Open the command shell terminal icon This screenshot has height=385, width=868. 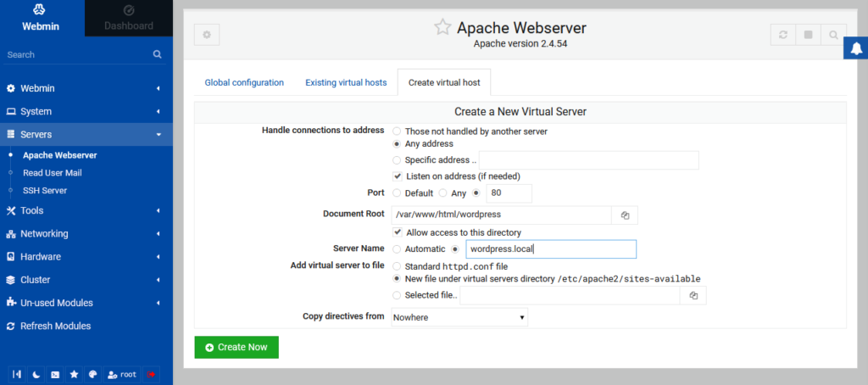(55, 374)
